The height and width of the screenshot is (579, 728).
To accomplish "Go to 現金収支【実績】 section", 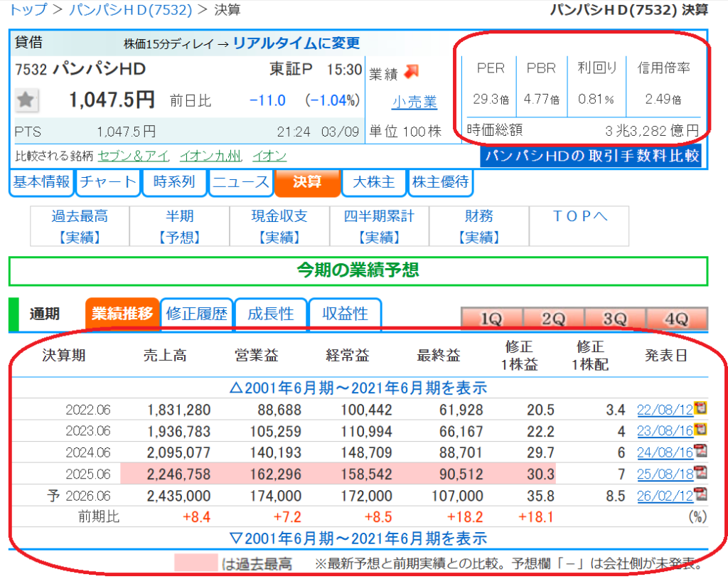I will (x=279, y=226).
